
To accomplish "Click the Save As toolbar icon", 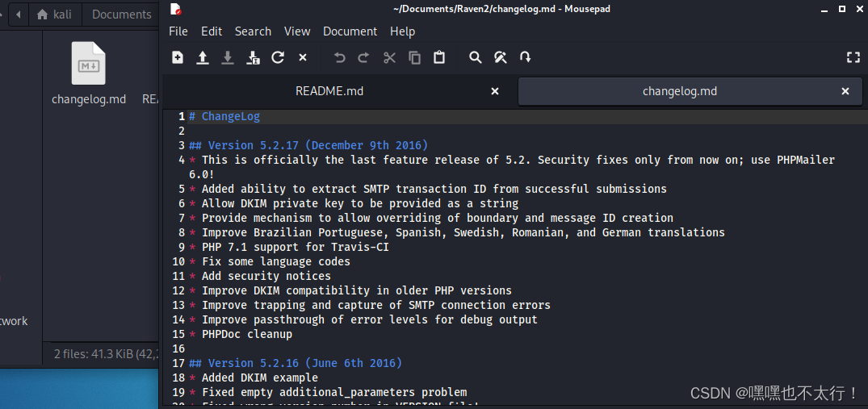I will [x=253, y=57].
